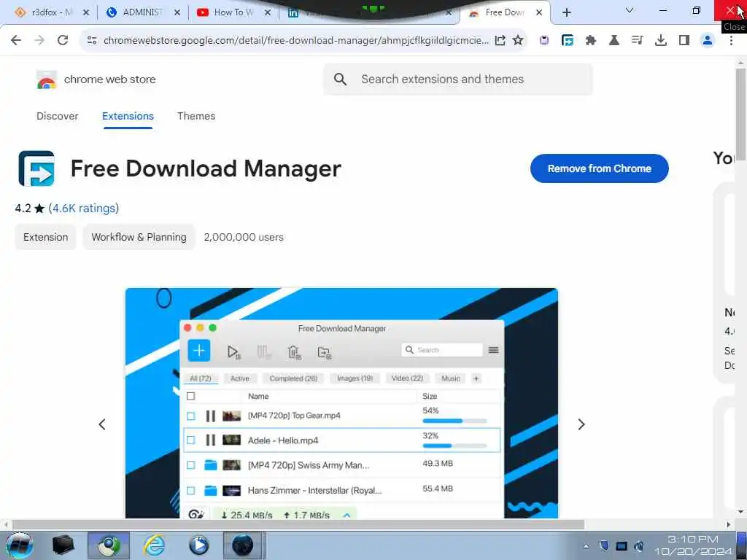Open the Themes section
Image resolution: width=747 pixels, height=560 pixels.
point(196,116)
